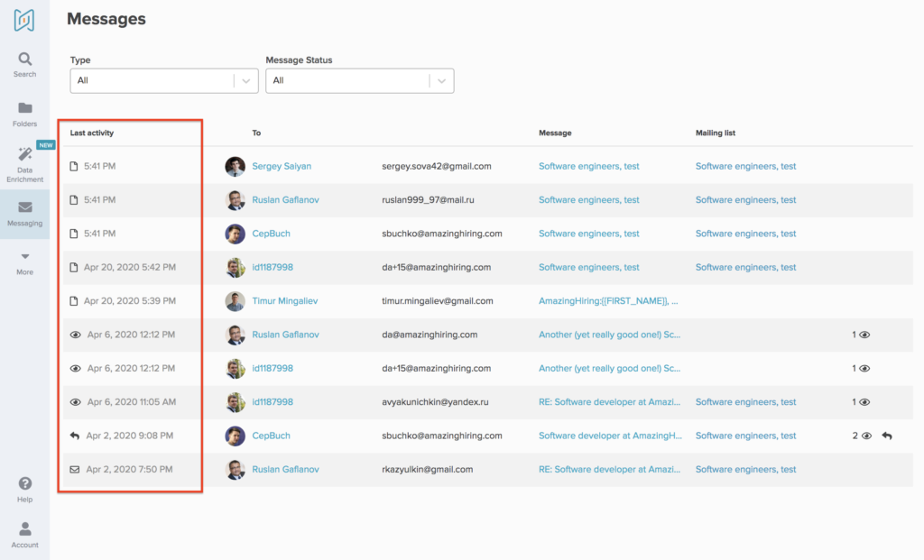The height and width of the screenshot is (560, 924).
Task: Click draft icon at Apr 20, 2020 5:39 PM
Action: point(74,301)
